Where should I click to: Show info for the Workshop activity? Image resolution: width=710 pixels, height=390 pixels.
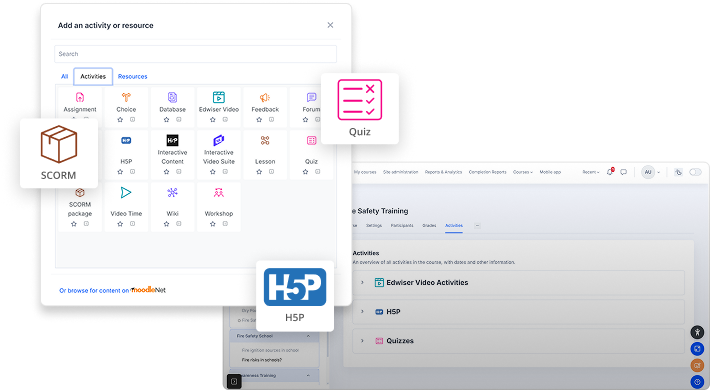click(225, 224)
